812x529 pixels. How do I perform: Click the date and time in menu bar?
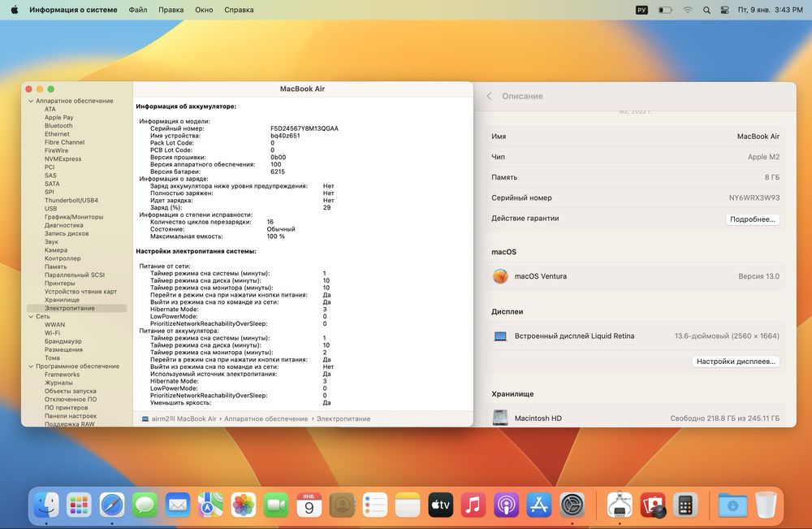point(770,10)
